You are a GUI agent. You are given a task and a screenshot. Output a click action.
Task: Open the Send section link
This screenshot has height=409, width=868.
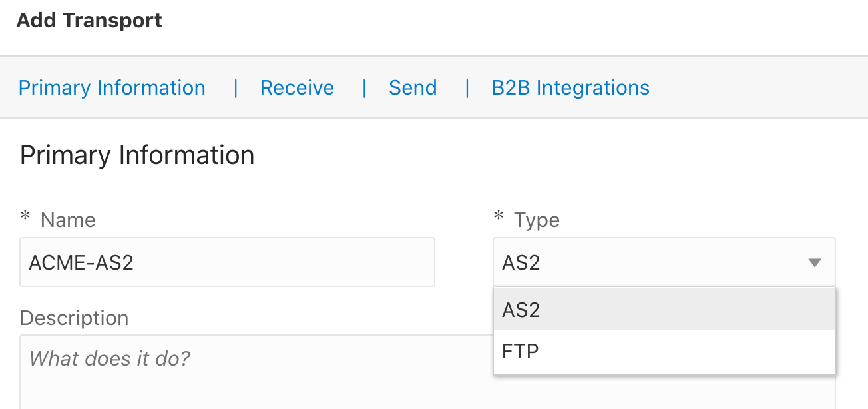click(x=413, y=88)
